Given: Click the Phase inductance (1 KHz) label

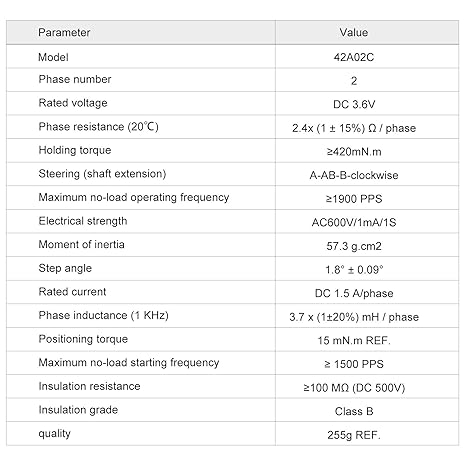Looking at the screenshot, I should pos(103,316).
